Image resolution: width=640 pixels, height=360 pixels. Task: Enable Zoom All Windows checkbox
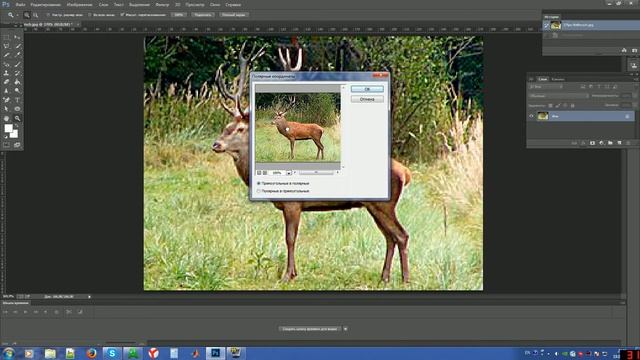[x=90, y=15]
